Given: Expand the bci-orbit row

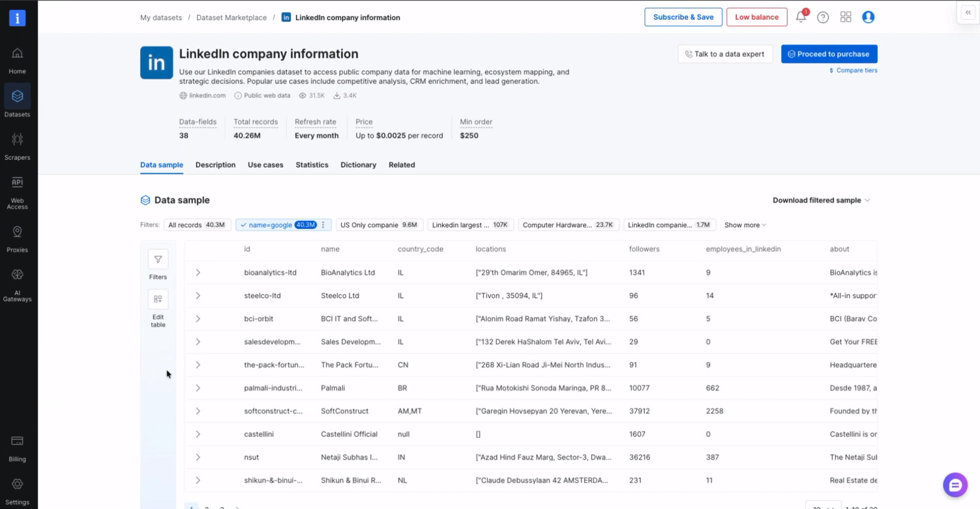Looking at the screenshot, I should point(198,319).
